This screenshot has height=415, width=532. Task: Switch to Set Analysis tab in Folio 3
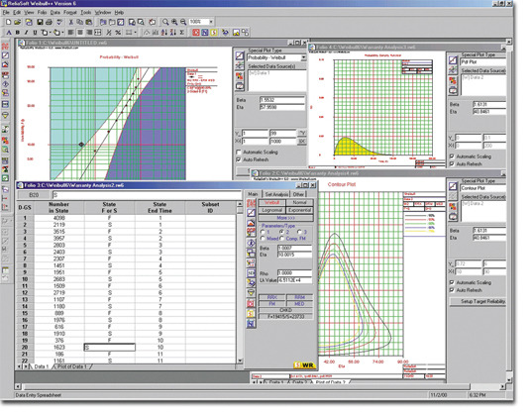pos(276,194)
